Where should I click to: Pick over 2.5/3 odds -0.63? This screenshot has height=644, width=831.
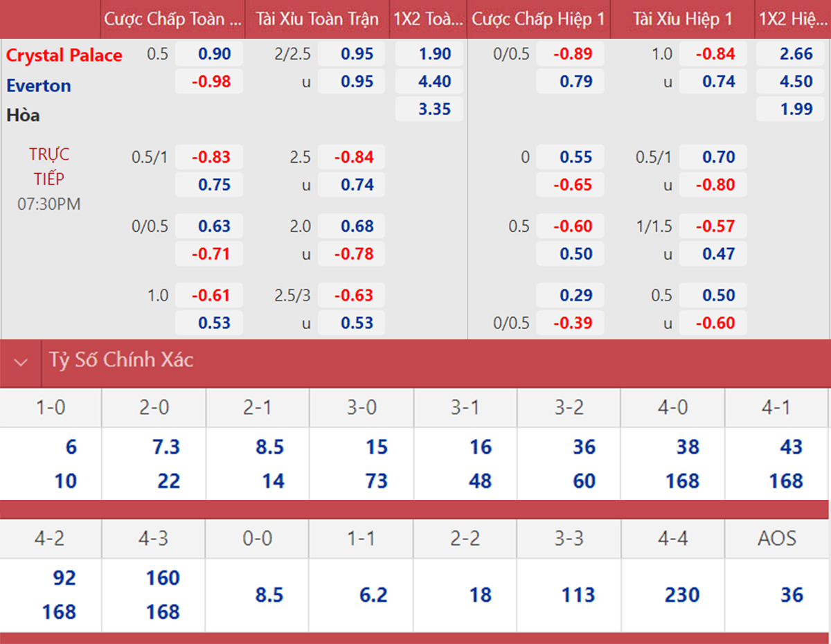tap(352, 296)
